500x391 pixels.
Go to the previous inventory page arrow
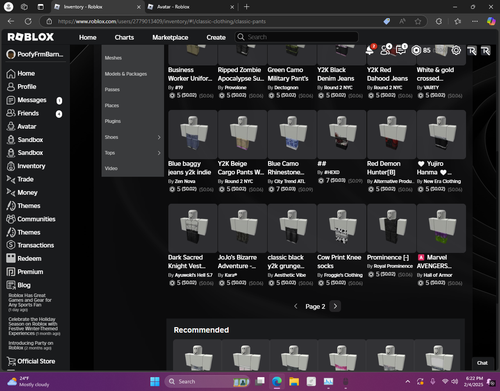[295, 306]
